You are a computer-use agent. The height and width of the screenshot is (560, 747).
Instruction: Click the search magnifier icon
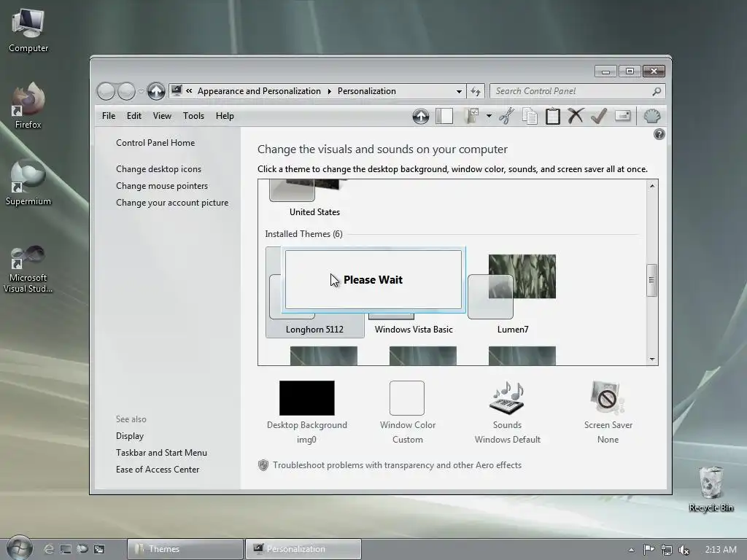(x=657, y=91)
